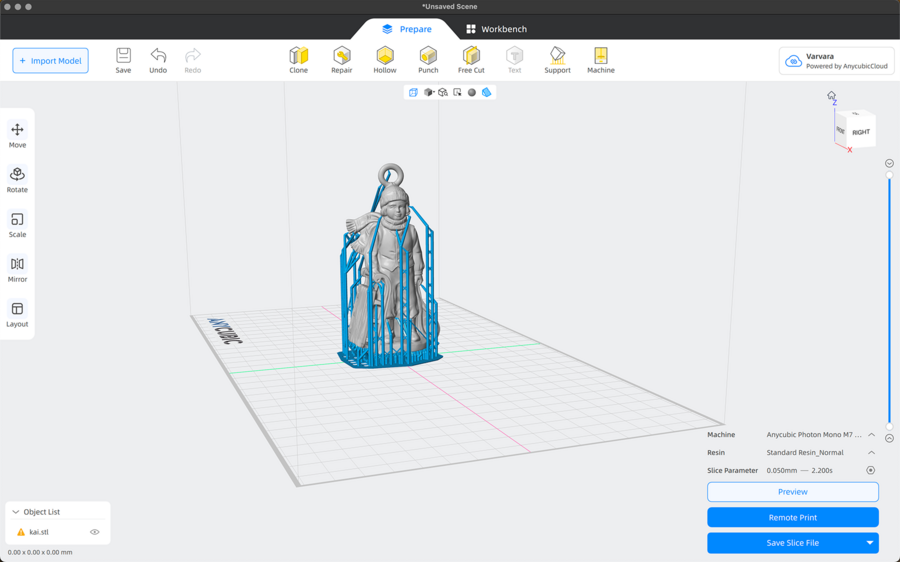Click the Import Model button
The image size is (900, 562).
point(50,61)
